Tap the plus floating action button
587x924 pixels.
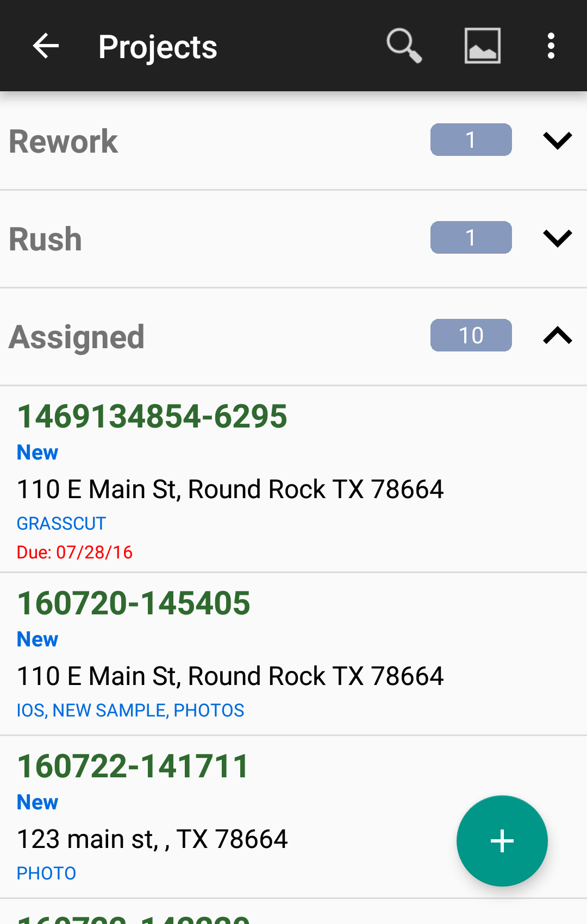(x=502, y=841)
